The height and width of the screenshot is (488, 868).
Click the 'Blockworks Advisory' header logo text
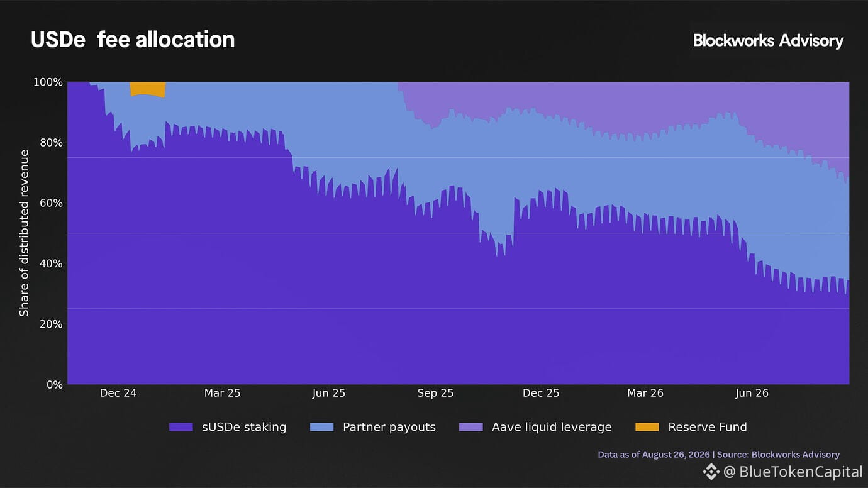(x=768, y=40)
